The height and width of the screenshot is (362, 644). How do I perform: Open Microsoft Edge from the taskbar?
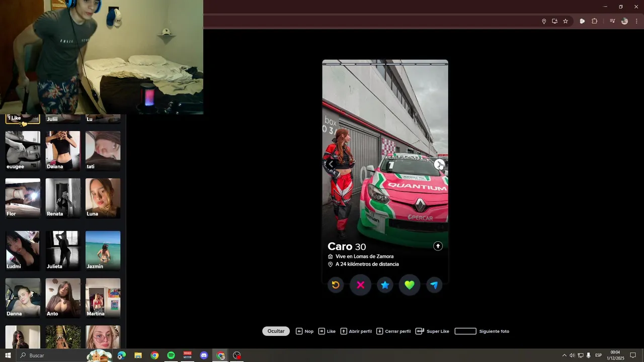click(x=122, y=355)
